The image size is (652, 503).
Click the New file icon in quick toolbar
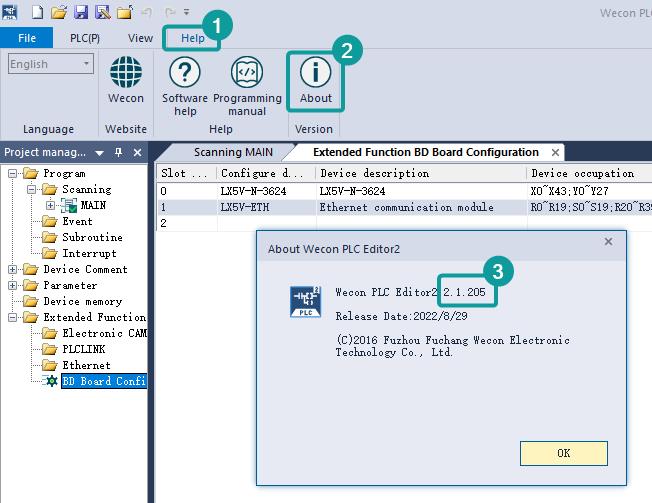37,11
